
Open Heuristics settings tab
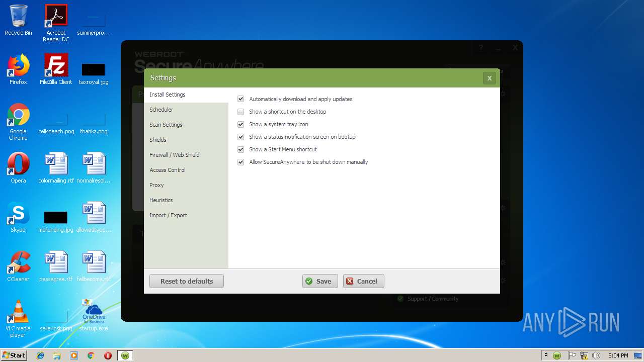186,200
